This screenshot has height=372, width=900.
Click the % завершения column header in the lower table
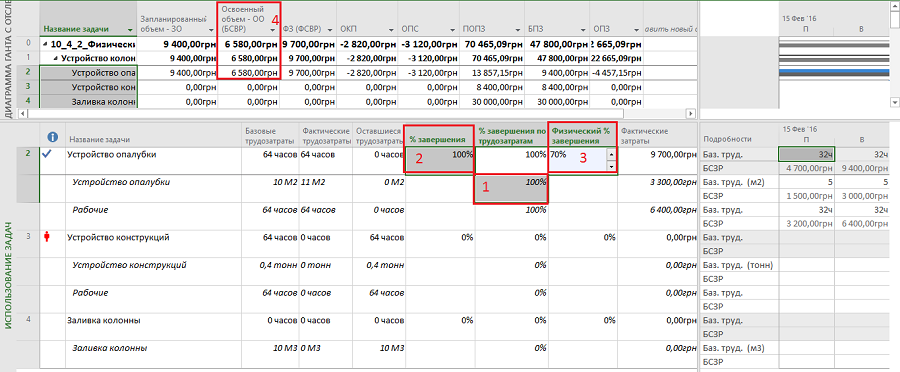[x=440, y=135]
